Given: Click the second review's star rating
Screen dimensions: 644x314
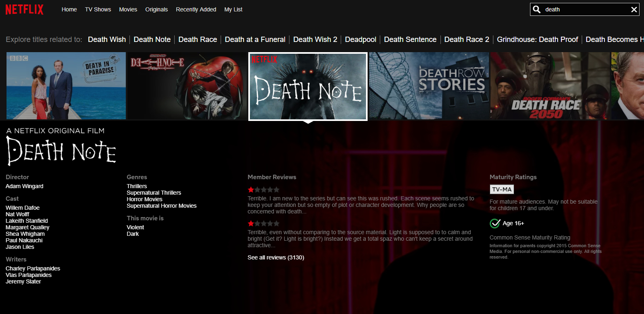Looking at the screenshot, I should tap(263, 224).
